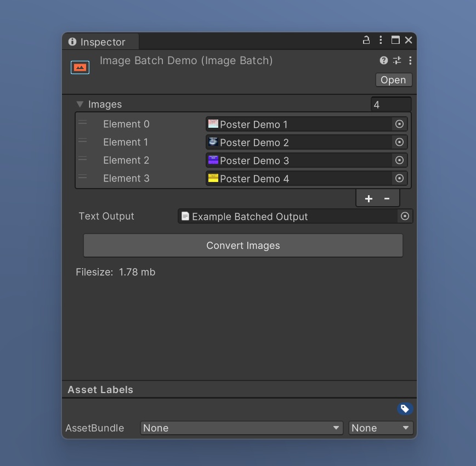This screenshot has height=466, width=476.
Task: Open object picker for Text Output
Action: (405, 217)
